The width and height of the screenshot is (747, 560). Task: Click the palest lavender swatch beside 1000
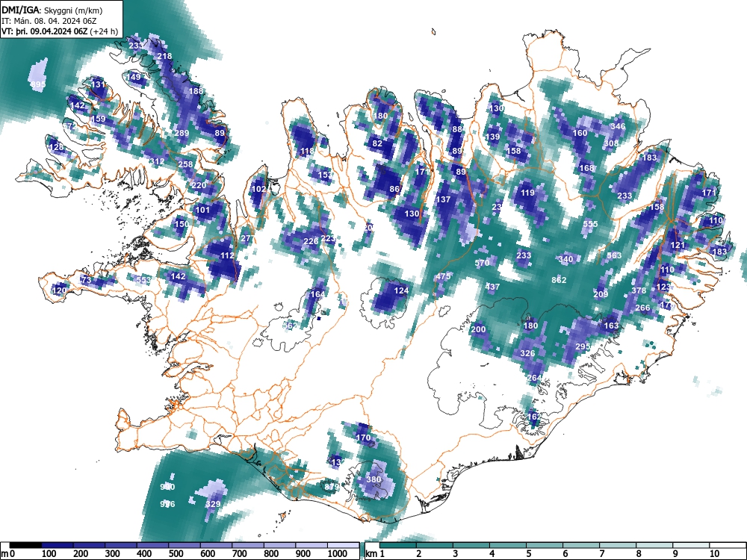[x=343, y=545]
